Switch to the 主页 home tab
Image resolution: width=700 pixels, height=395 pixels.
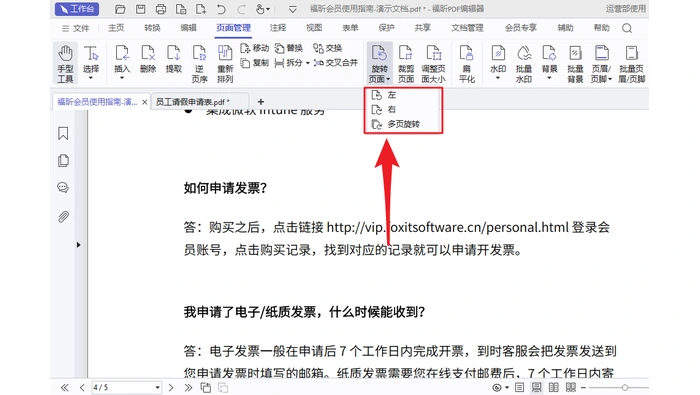click(116, 28)
